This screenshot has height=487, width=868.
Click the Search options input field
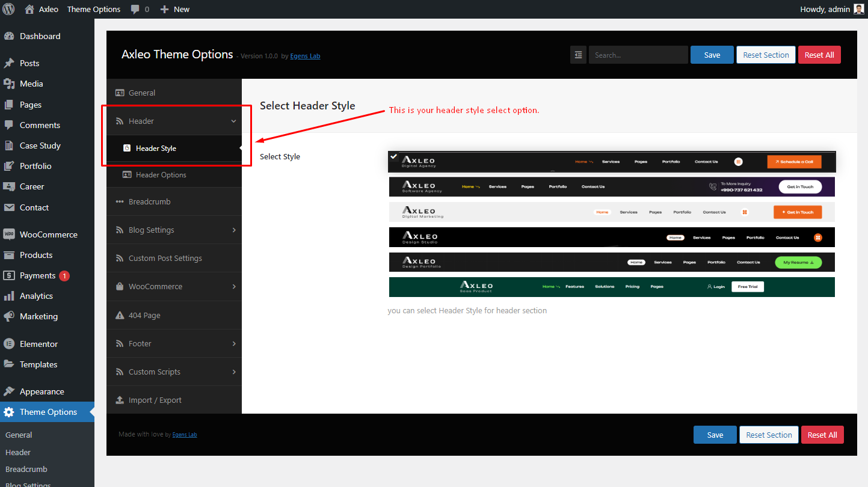[638, 55]
